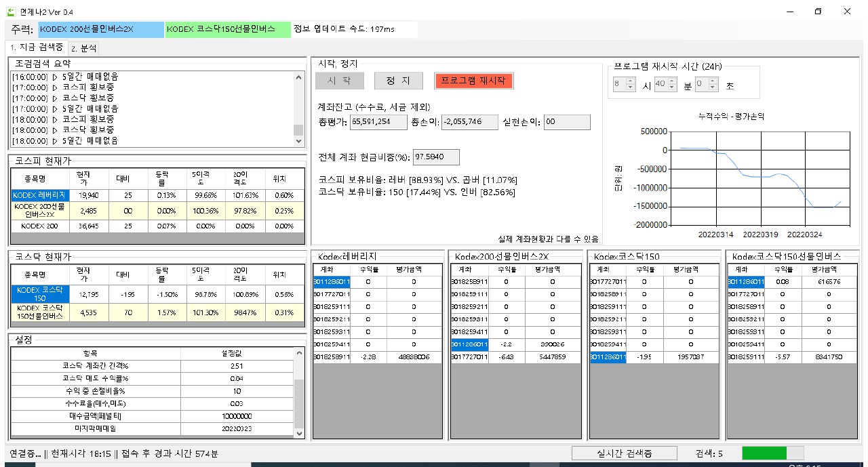Click the [16:00:00] 5일간 매매없음 log line
Screen dimensions: 868x467
(x=65, y=77)
